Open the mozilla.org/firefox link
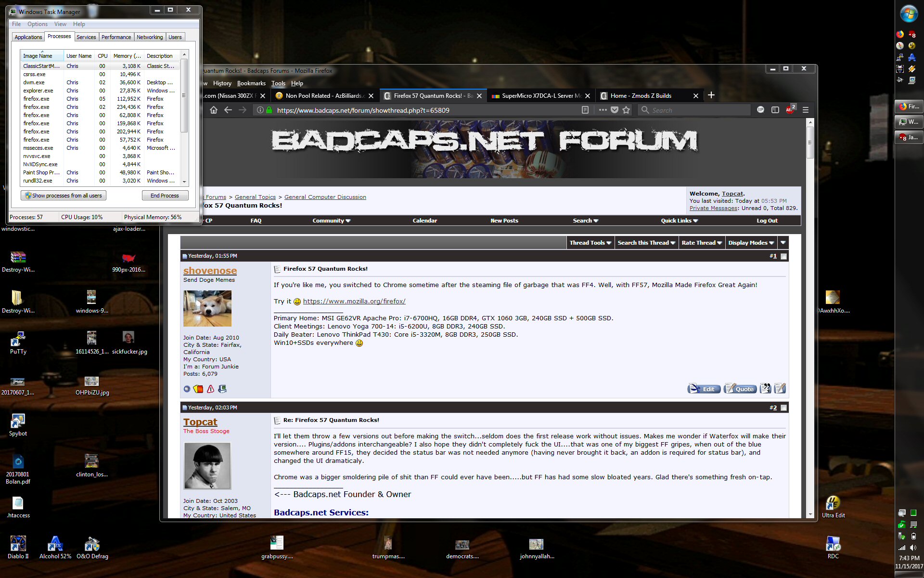924x578 pixels. [x=354, y=302]
